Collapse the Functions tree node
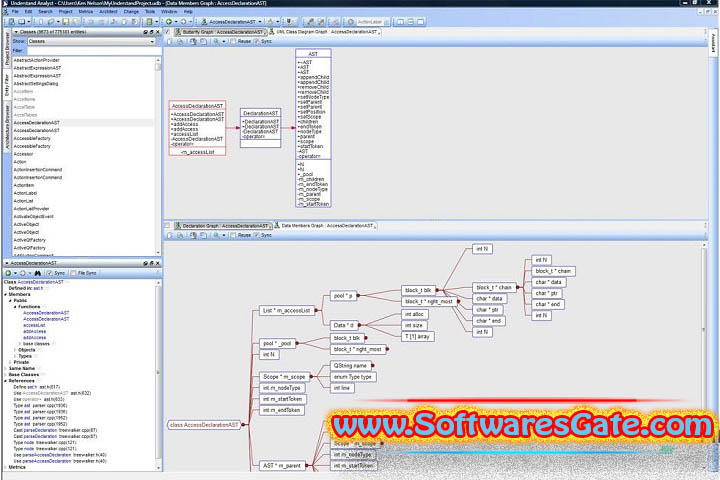This screenshot has height=480, width=720. tap(15, 307)
